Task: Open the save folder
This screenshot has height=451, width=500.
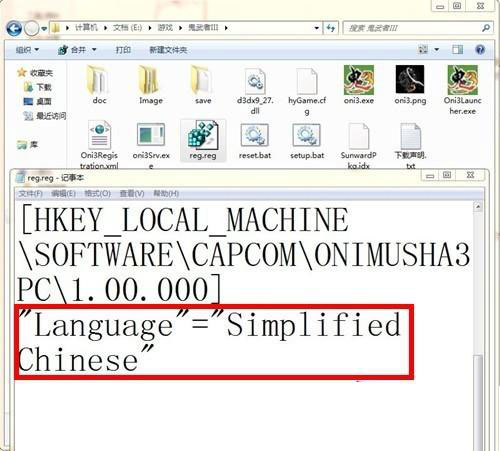Action: (x=203, y=85)
